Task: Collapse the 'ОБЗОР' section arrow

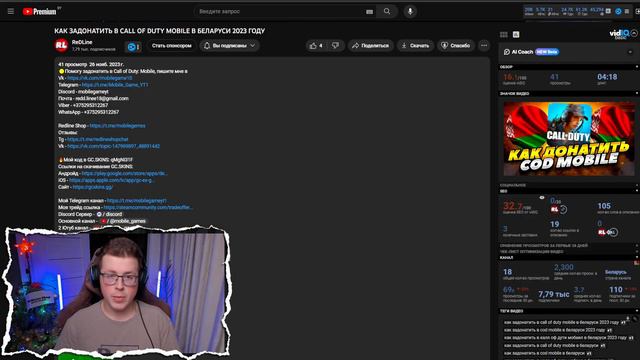Action: click(637, 67)
